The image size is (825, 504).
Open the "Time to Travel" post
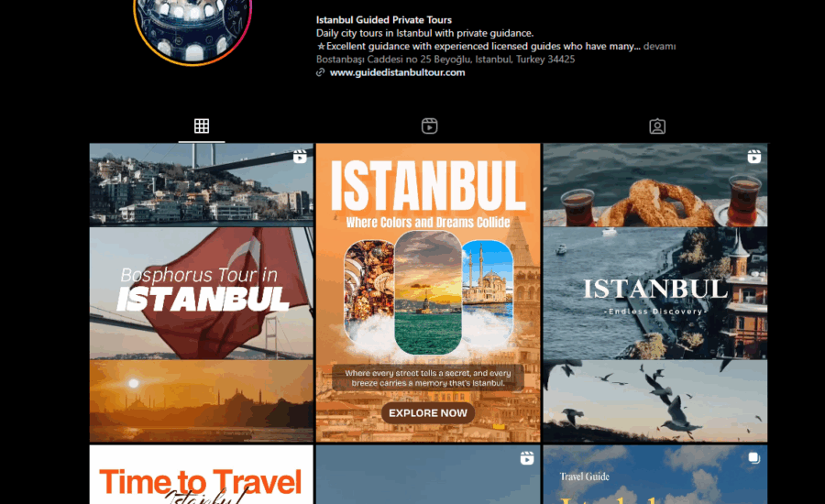[201, 477]
